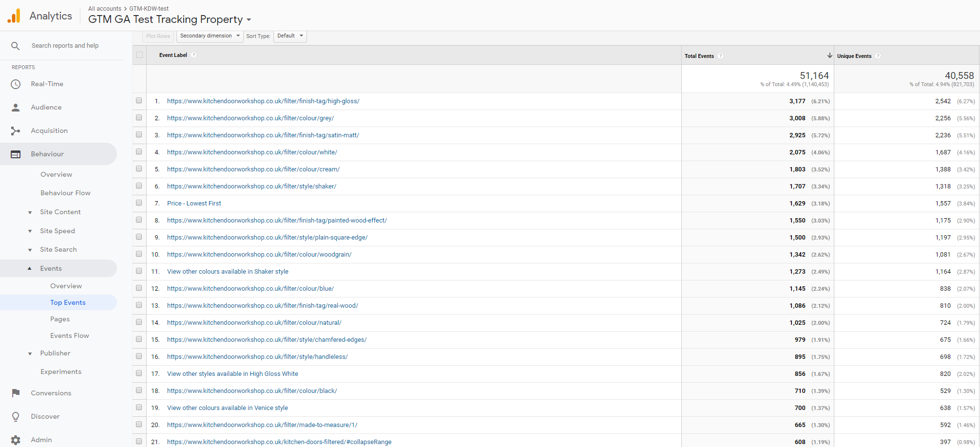This screenshot has width=980, height=447.
Task: Open the Secondary dimension dropdown
Action: (x=210, y=36)
